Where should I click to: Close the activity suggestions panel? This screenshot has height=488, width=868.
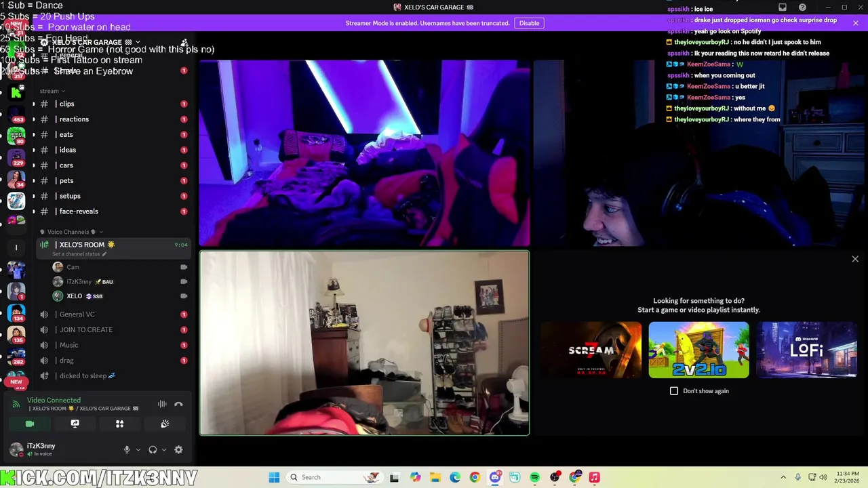coord(855,259)
